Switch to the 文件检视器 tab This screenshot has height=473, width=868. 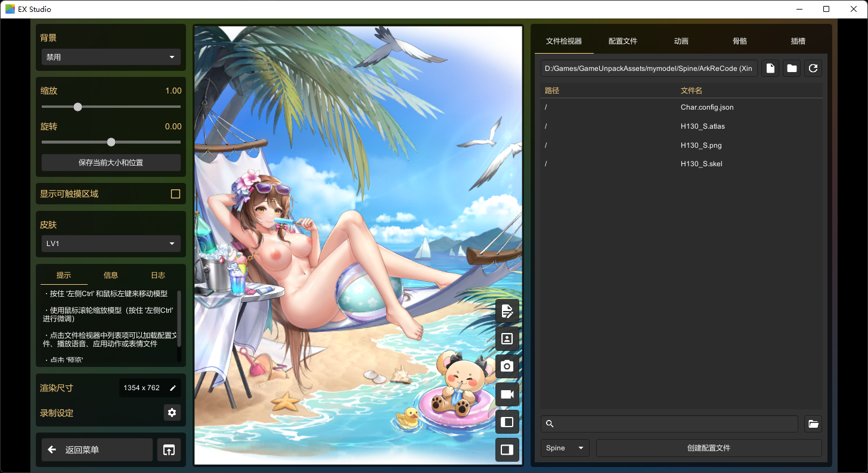(x=564, y=41)
